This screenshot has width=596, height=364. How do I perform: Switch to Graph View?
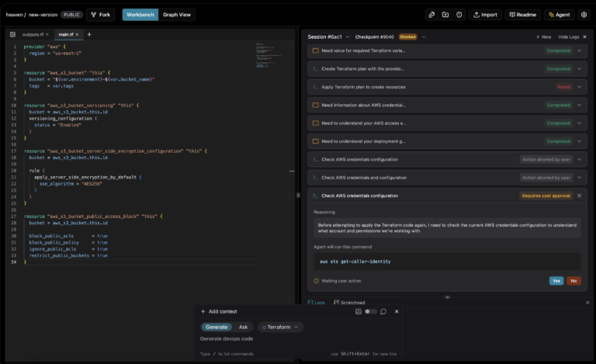[178, 15]
